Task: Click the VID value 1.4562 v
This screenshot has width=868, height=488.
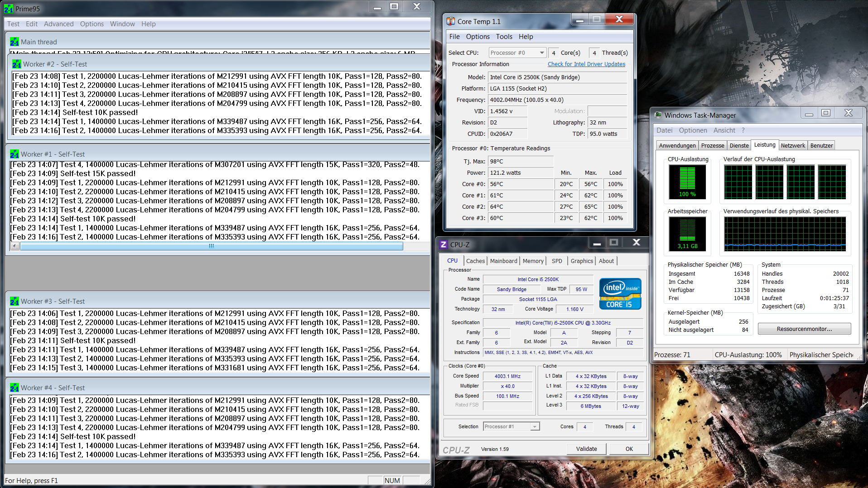Action: (x=507, y=111)
